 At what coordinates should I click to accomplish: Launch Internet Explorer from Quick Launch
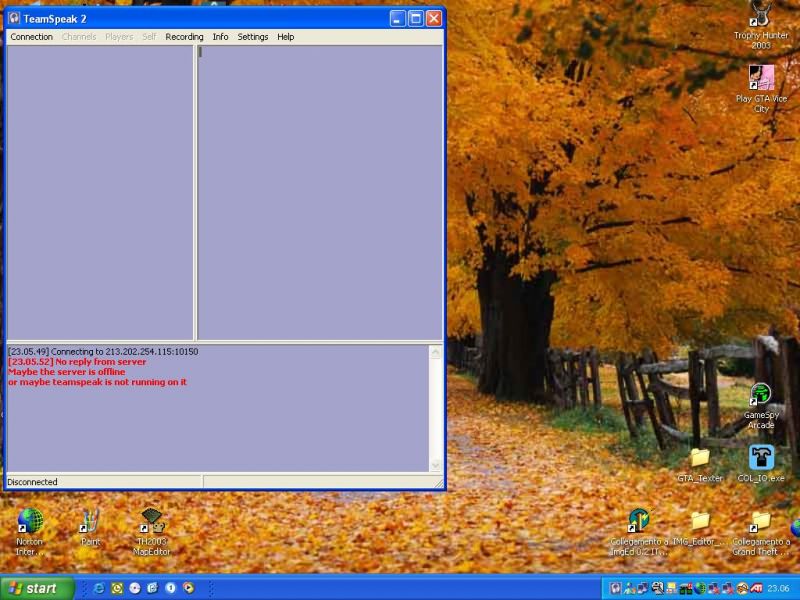[99, 588]
